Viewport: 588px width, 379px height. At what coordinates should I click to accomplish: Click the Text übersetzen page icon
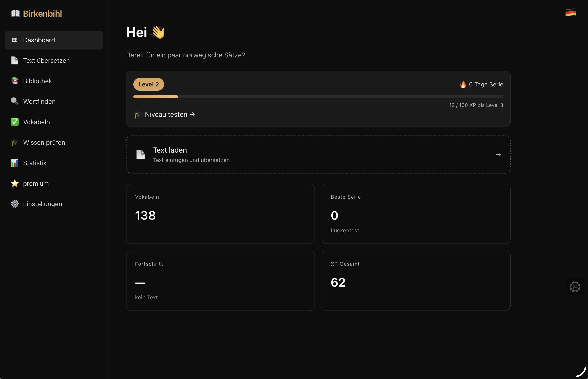tap(15, 61)
